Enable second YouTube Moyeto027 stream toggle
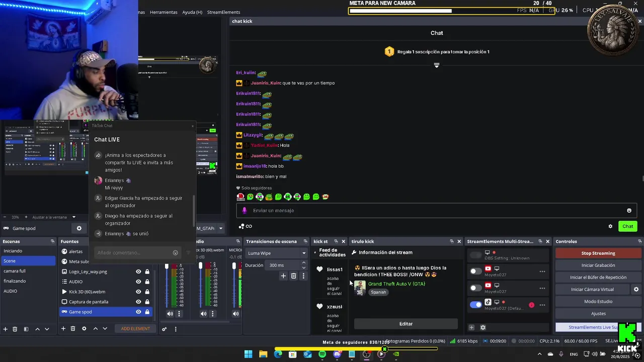 tap(475, 288)
